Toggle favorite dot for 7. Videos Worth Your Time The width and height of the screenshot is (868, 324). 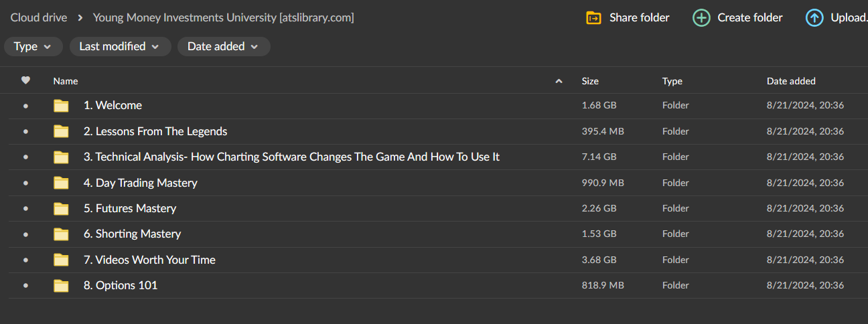point(25,260)
